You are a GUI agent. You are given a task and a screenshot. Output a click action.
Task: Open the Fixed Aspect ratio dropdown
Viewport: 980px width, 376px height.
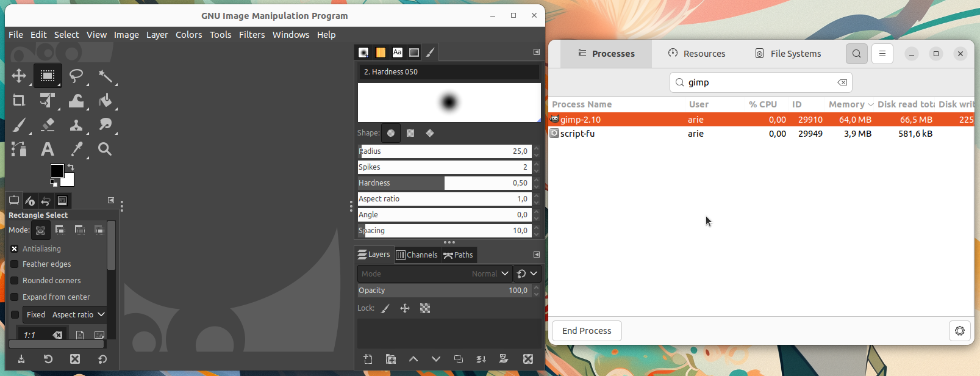click(x=65, y=315)
